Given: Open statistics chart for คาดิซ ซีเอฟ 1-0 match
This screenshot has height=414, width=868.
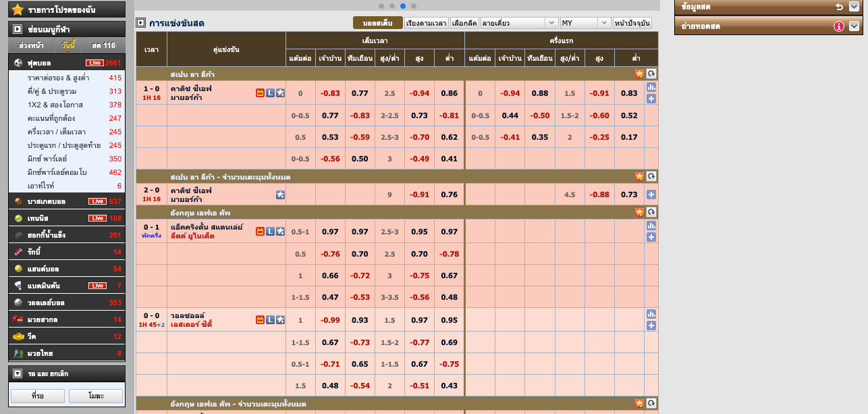Looking at the screenshot, I should pos(651,87).
